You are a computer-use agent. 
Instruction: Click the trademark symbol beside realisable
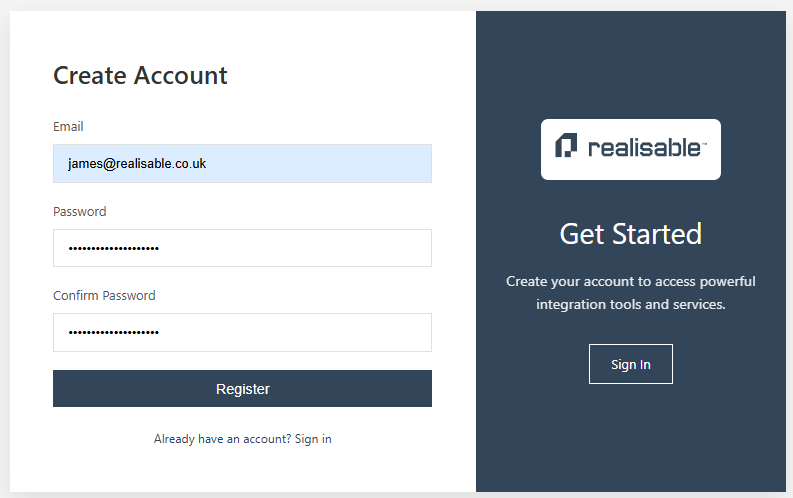(704, 143)
